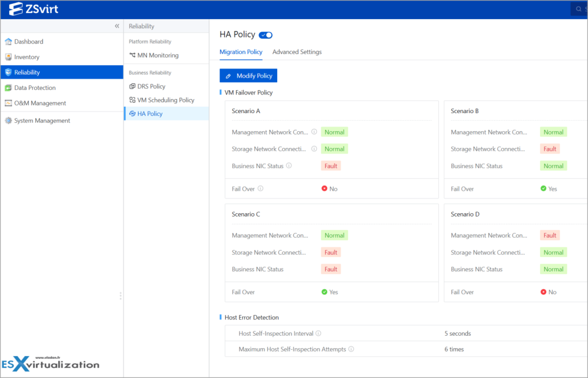Click info icon beside Scenario A Fail Over
The height and width of the screenshot is (378, 588).
(260, 188)
